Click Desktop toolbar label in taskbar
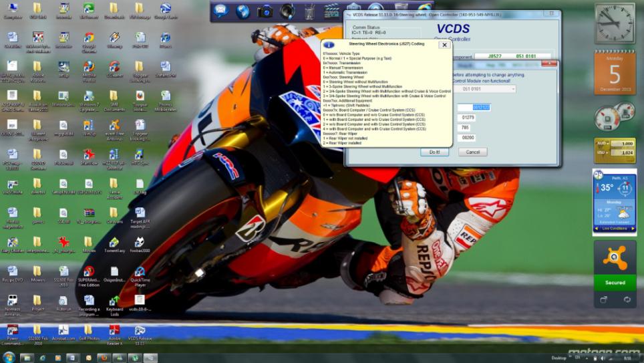The height and width of the screenshot is (363, 644). pos(558,358)
